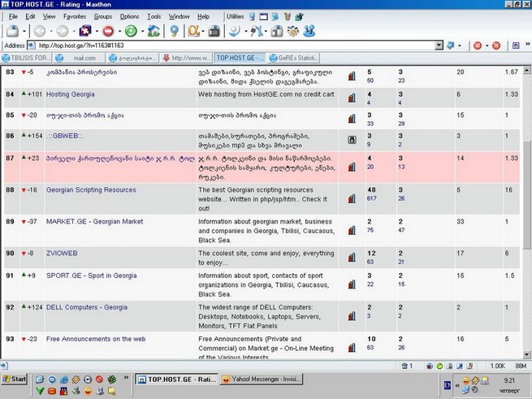This screenshot has height=399, width=532.
Task: Open the address bar URL dropdown arrow
Action: (439, 46)
